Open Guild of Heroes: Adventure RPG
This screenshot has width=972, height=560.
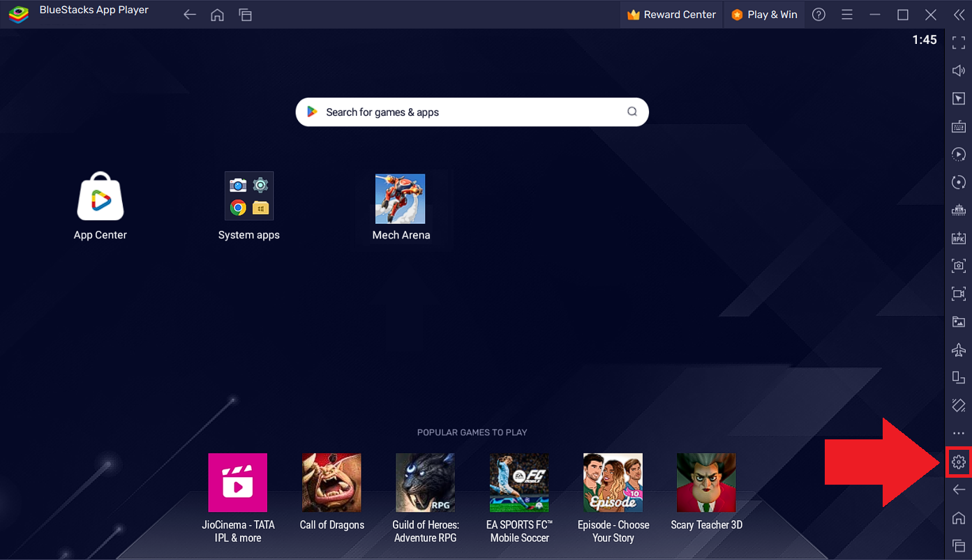(425, 498)
